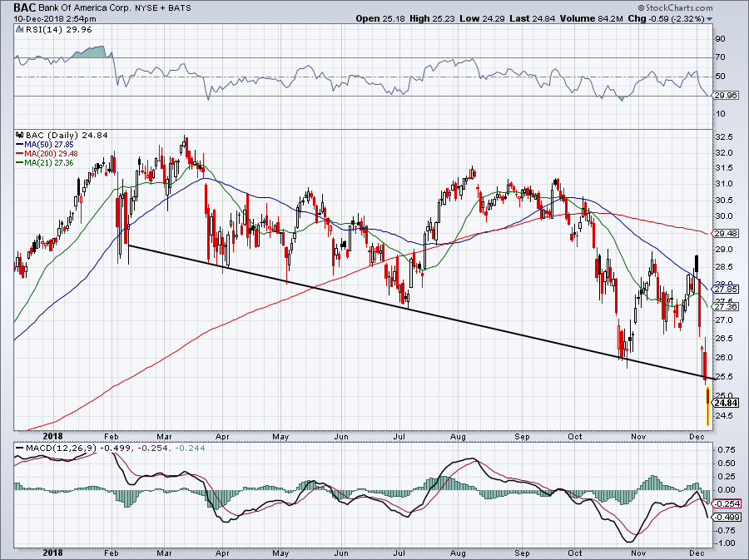Click the 10 label on the RSI axis
749x560 pixels.
click(721, 114)
